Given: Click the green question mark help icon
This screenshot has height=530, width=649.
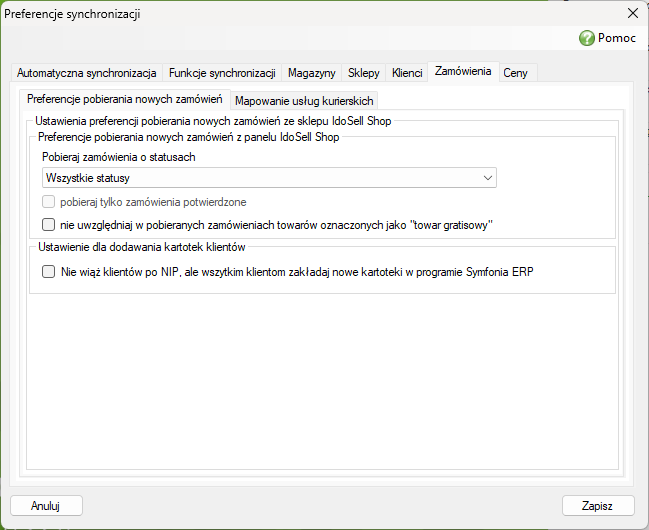Looking at the screenshot, I should click(x=587, y=38).
